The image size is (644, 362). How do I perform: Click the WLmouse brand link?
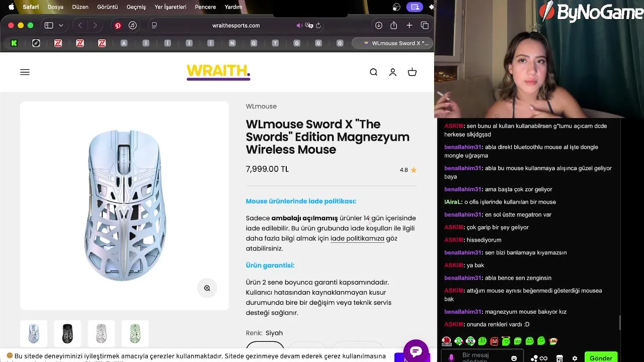pyautogui.click(x=261, y=106)
